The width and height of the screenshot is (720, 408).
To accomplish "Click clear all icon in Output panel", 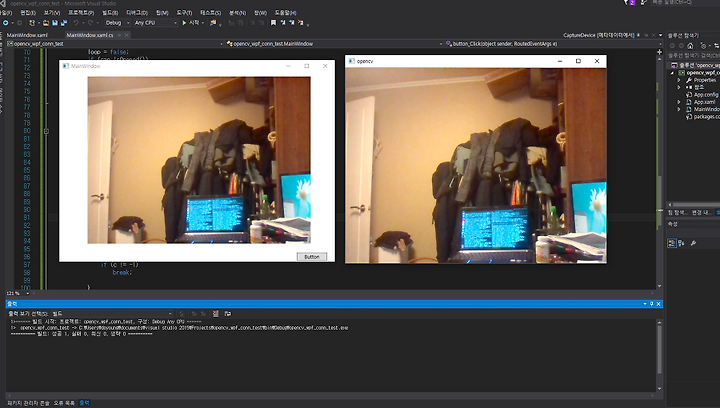I will (x=215, y=313).
